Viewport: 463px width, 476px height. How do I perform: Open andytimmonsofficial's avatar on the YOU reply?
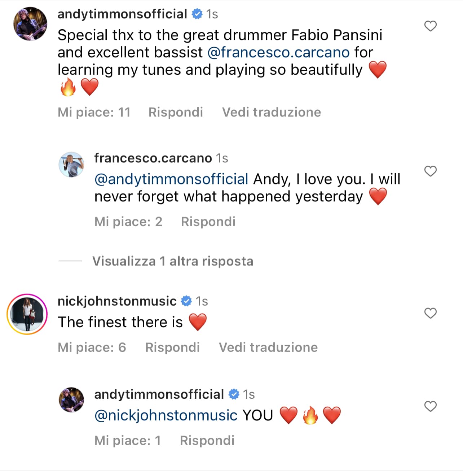pyautogui.click(x=71, y=400)
